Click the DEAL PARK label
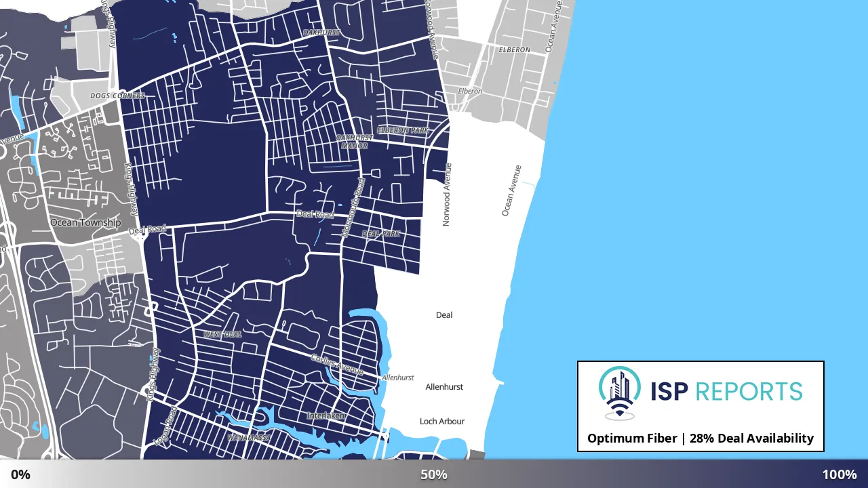Viewport: 868px width, 488px height. pos(381,234)
